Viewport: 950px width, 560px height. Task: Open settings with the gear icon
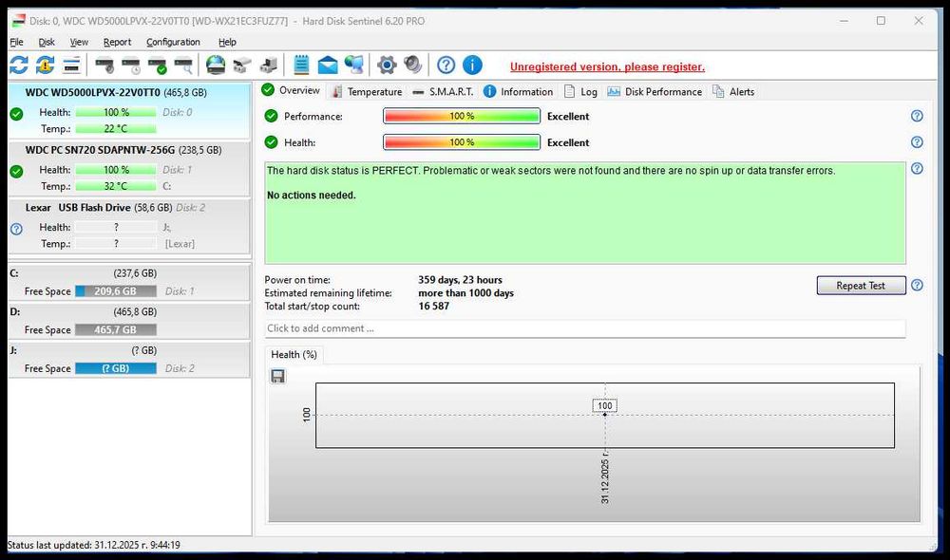point(387,65)
